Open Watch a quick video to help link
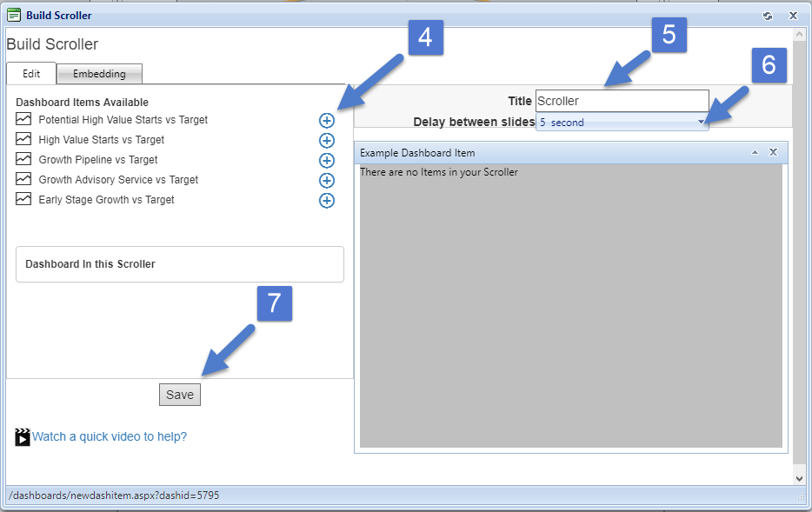The height and width of the screenshot is (512, 812). pos(110,436)
